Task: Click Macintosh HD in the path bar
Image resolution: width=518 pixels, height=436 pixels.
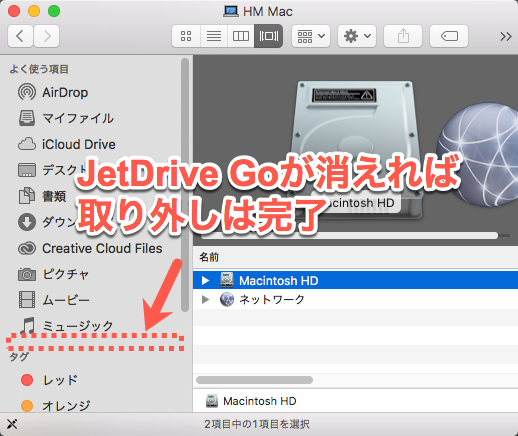Action: pyautogui.click(x=251, y=401)
